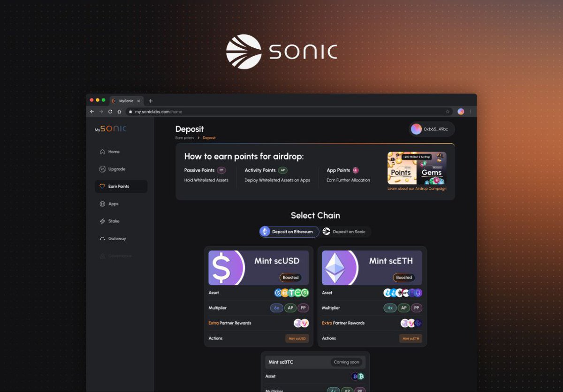Click partner reward icons in scUSD card
Viewport: 563px width, 392px height.
(x=301, y=323)
